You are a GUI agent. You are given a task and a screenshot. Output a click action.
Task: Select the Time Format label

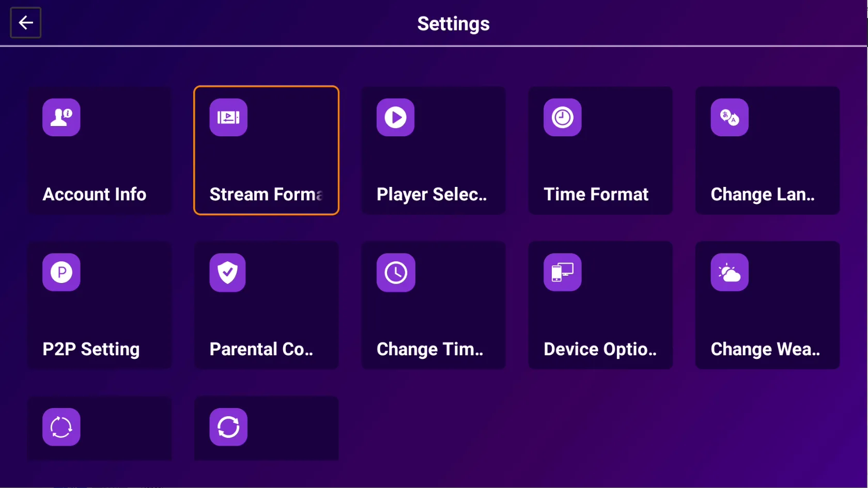[596, 194]
